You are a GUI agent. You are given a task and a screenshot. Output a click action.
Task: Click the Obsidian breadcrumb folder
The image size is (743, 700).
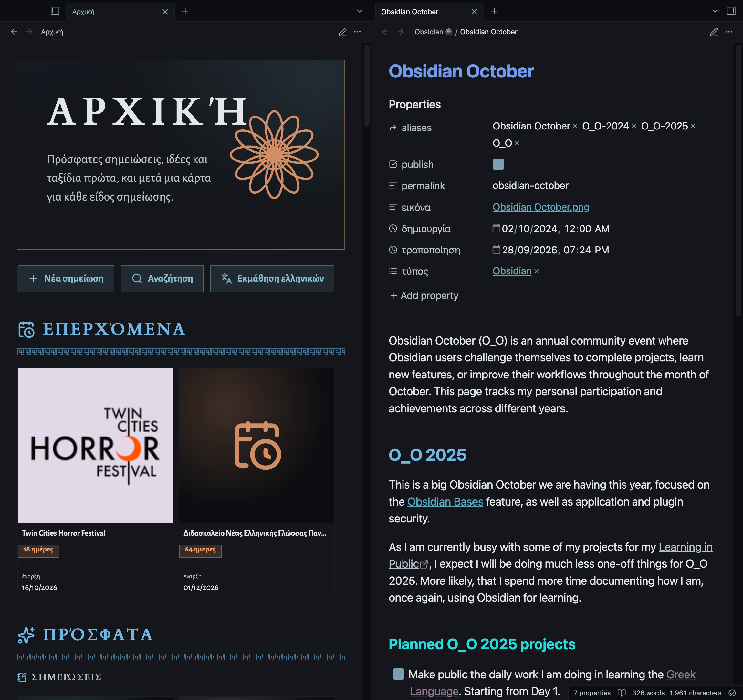pos(433,32)
